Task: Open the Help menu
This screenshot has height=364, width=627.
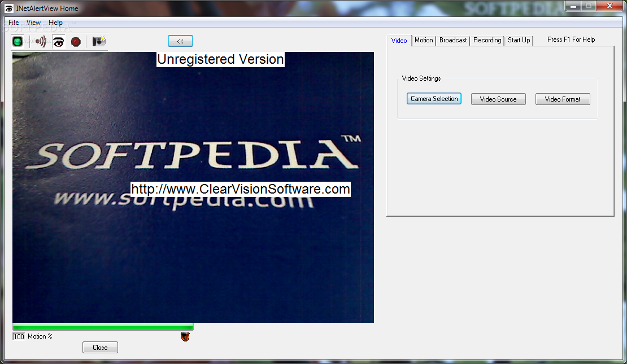Action: tap(55, 23)
